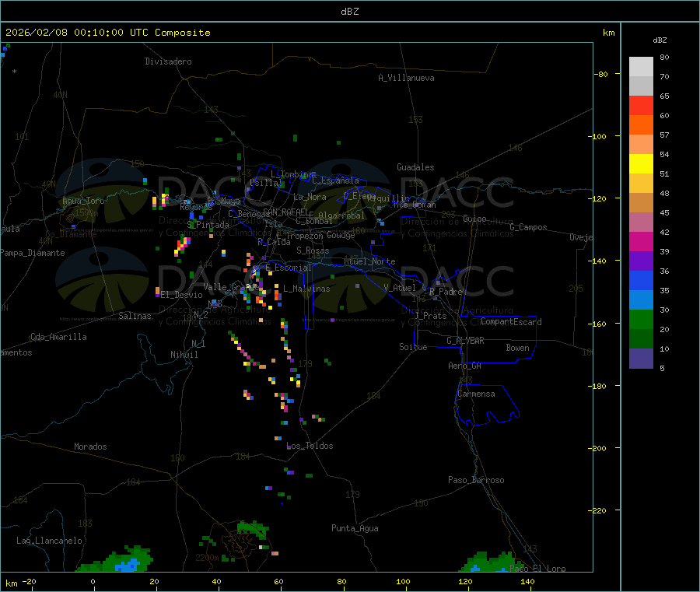Viewport: 700px width, 592px height.
Task: Click the Atuel_Norte label
Action: point(369,261)
